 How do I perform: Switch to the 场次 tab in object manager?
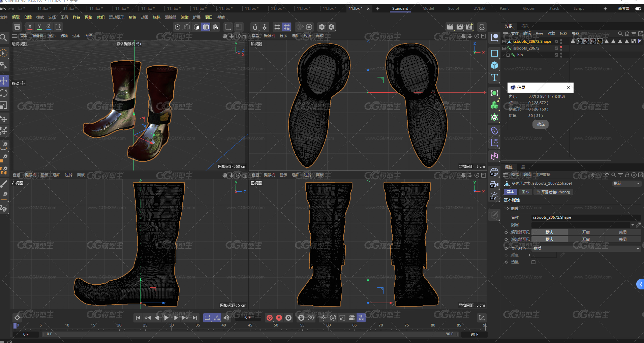pos(525,26)
